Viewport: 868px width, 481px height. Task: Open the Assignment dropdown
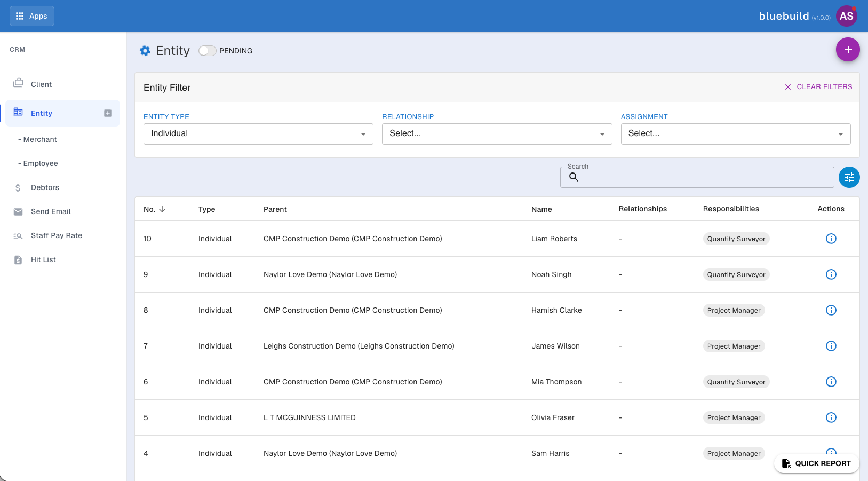(736, 134)
